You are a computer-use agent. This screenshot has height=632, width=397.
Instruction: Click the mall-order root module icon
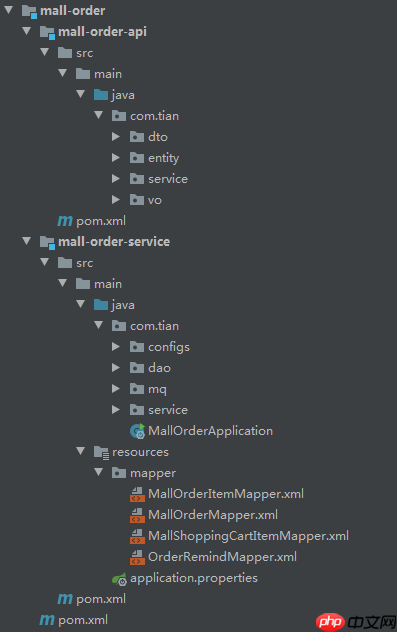(x=29, y=11)
